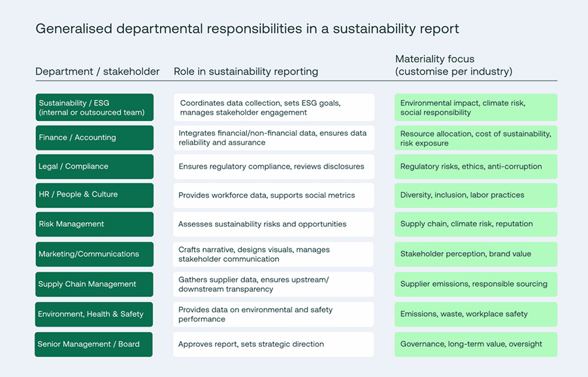Select the 'Approves report, sets strategic direction' box
The image size is (588, 377).
273,344
